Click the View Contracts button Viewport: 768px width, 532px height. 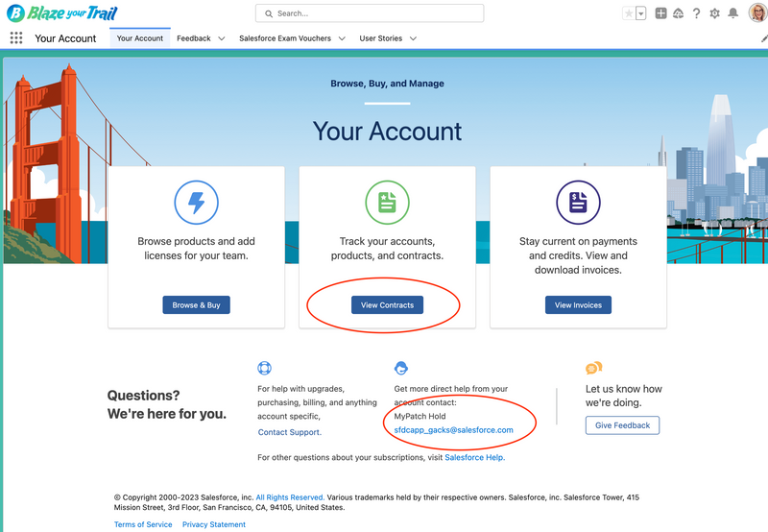pos(387,304)
